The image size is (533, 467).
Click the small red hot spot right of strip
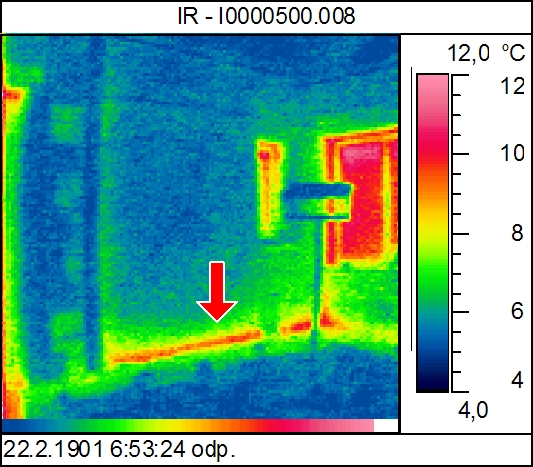click(x=297, y=327)
